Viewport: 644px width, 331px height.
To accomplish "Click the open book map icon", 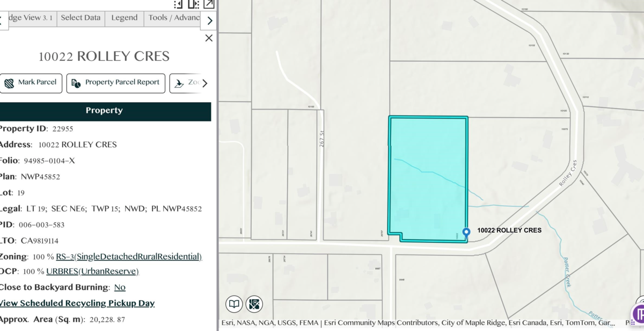I will click(235, 304).
